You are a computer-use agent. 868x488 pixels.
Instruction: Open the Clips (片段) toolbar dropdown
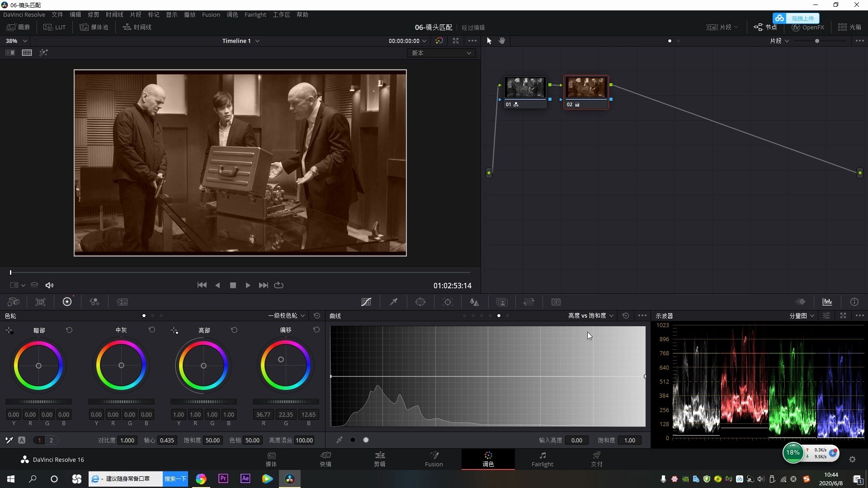(722, 27)
